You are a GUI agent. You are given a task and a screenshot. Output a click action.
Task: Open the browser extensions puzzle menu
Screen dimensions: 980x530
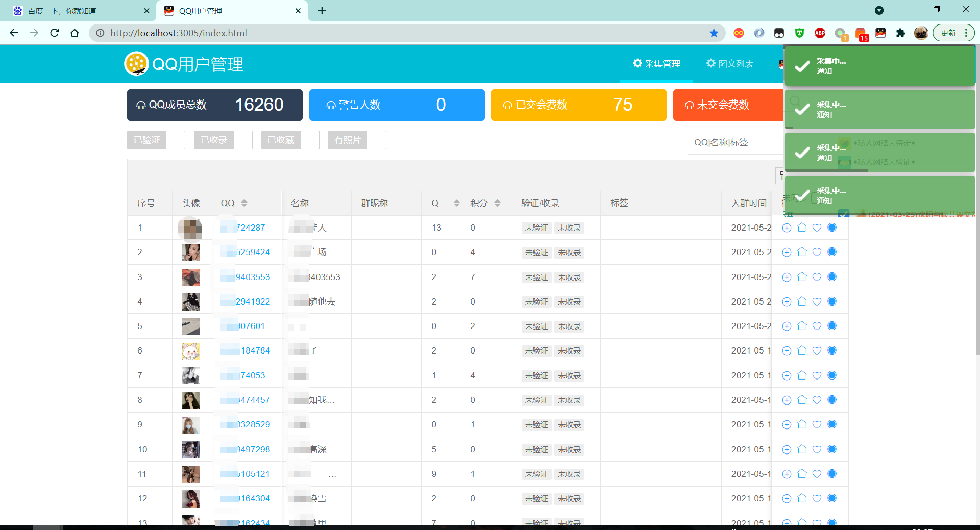coord(900,33)
